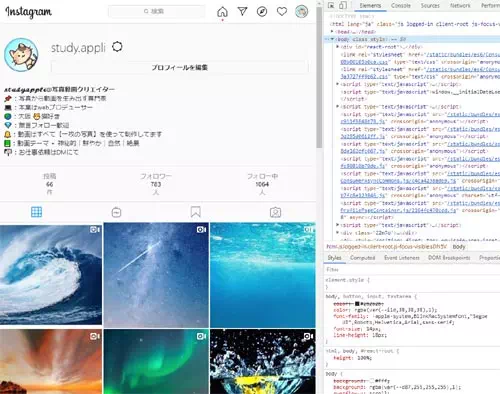
Task: Expand the head node in DOM tree
Action: click(x=332, y=31)
